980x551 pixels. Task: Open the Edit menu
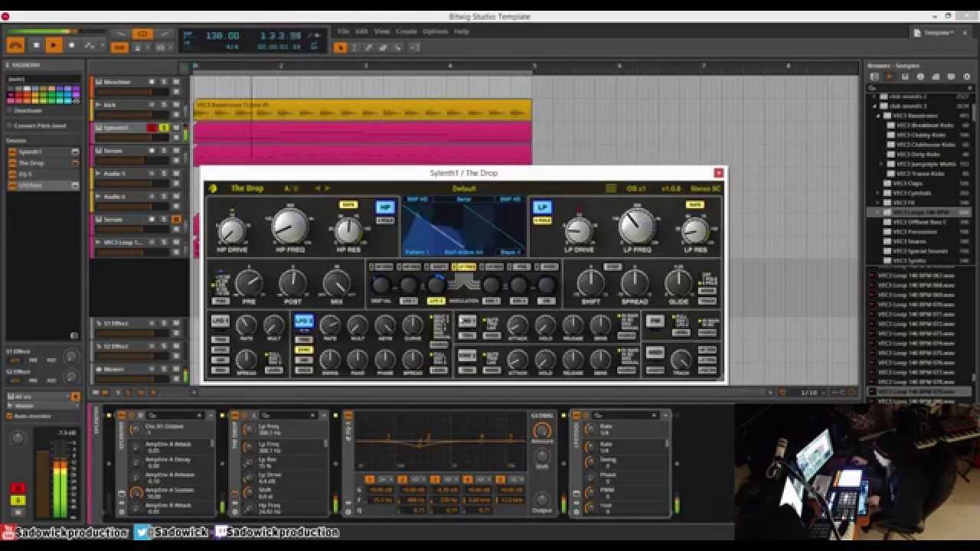pyautogui.click(x=361, y=31)
